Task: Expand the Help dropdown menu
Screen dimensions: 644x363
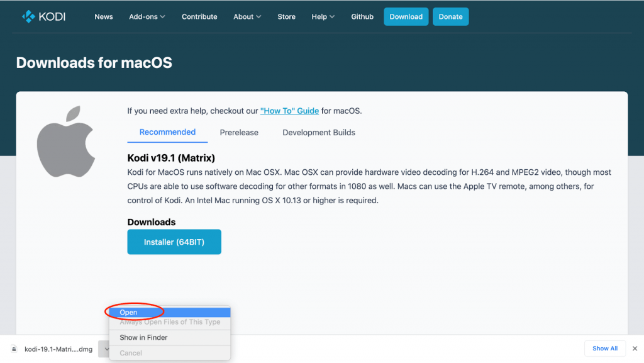Action: [323, 17]
